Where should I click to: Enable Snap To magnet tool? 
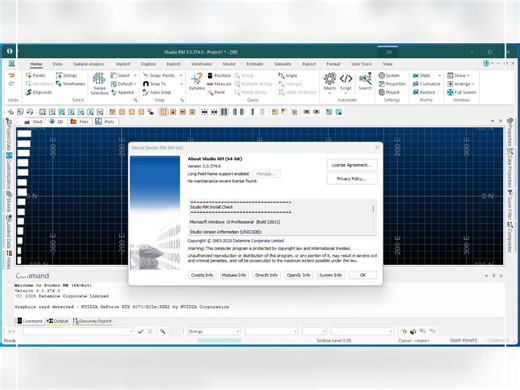pos(154,84)
